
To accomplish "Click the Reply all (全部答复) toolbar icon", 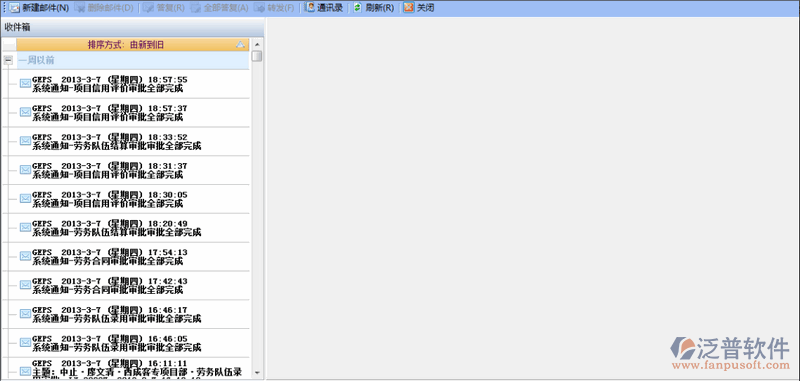I will [195, 8].
